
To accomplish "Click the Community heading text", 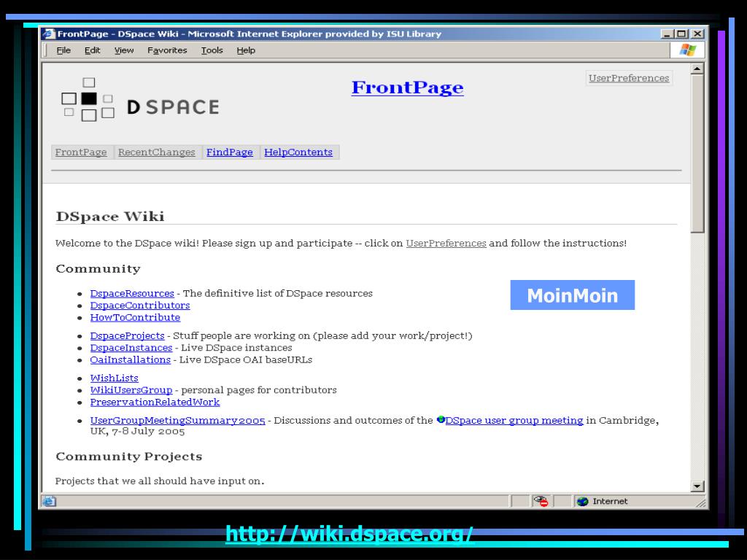I will click(x=98, y=268).
